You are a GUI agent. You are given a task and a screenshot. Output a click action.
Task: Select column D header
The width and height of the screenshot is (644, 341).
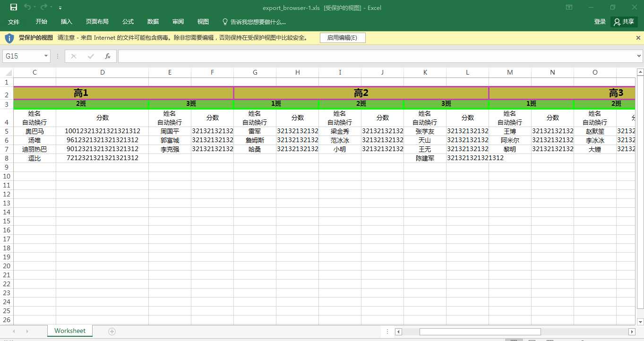pyautogui.click(x=102, y=72)
